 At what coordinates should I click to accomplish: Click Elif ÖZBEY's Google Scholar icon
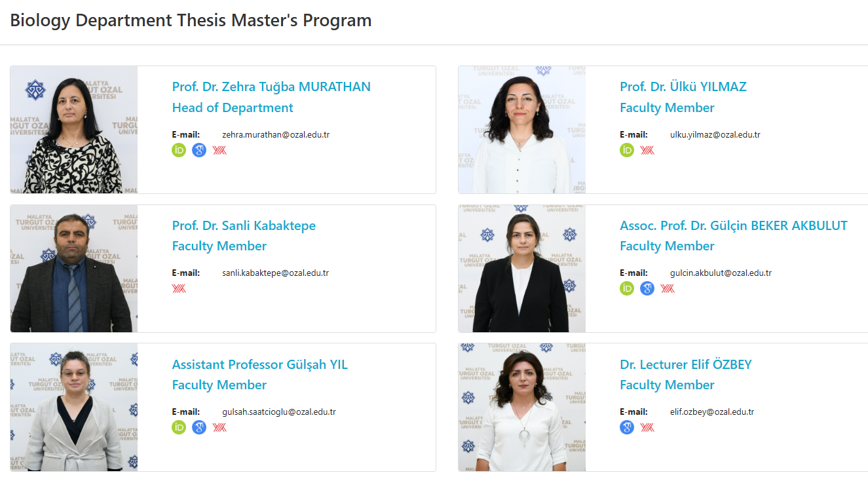point(627,427)
